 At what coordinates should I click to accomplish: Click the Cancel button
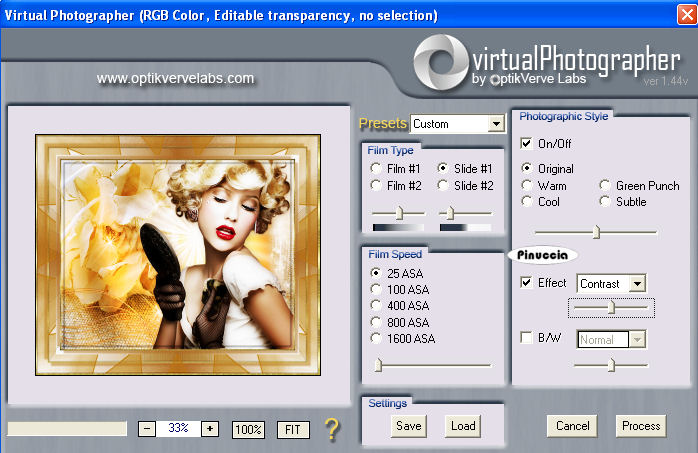(x=572, y=426)
